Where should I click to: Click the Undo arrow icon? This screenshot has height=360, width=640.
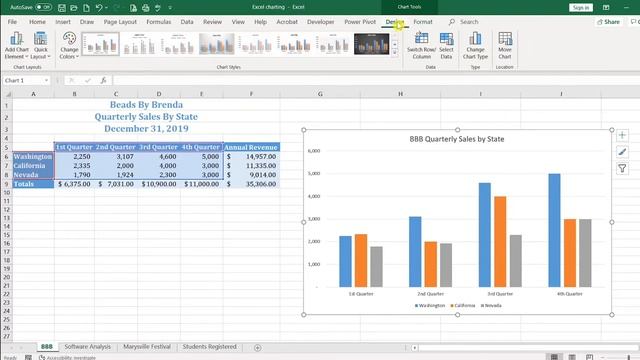99,7
